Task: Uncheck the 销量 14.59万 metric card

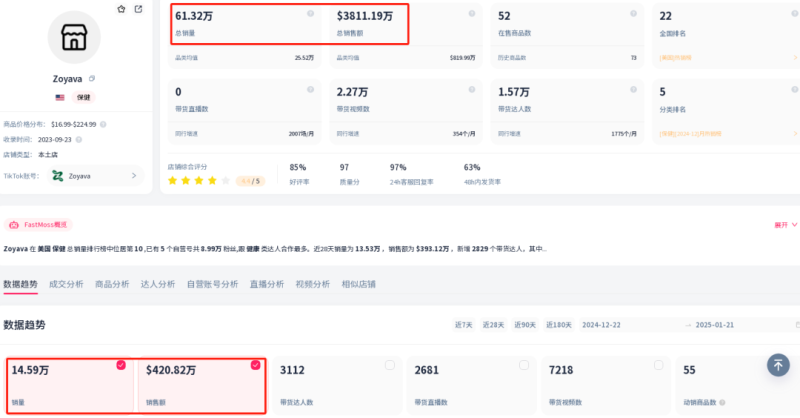Action: tap(121, 365)
